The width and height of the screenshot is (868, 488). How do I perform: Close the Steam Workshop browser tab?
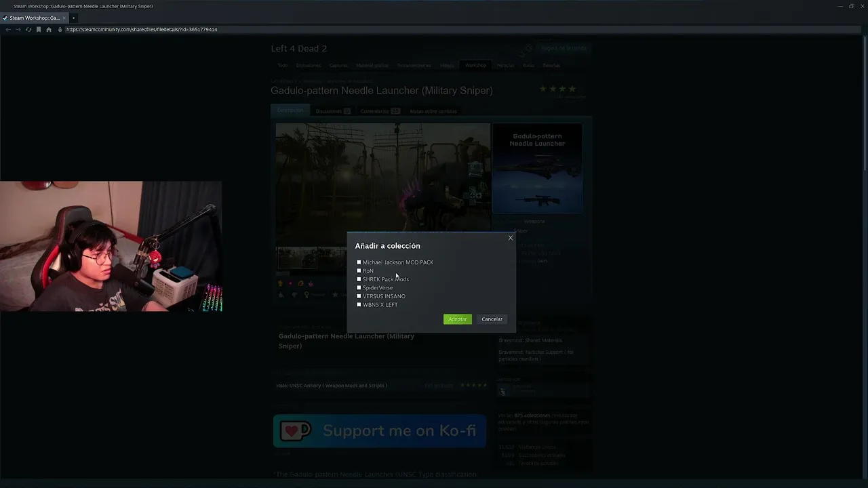coord(64,18)
